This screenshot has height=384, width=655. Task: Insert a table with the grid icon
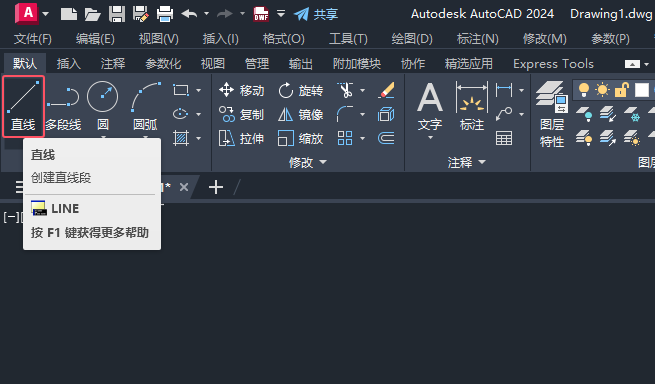[x=504, y=138]
